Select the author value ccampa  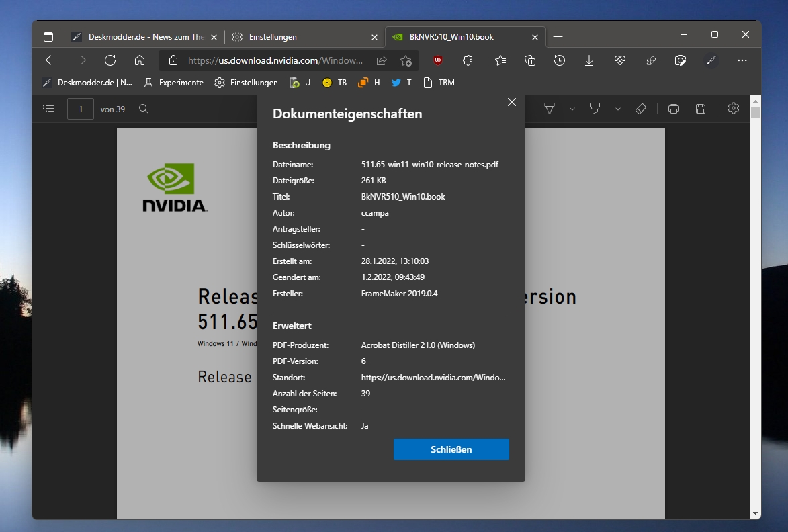pos(375,212)
